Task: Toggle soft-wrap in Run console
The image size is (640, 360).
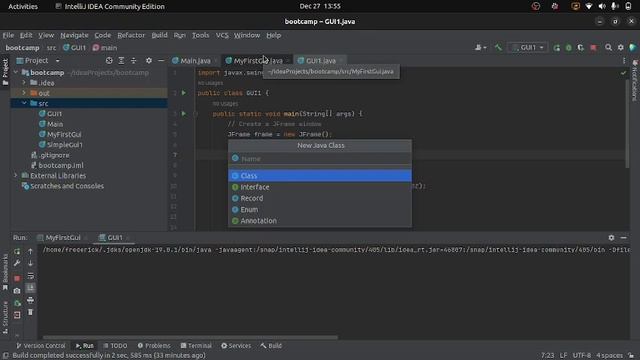Action: coord(31,276)
